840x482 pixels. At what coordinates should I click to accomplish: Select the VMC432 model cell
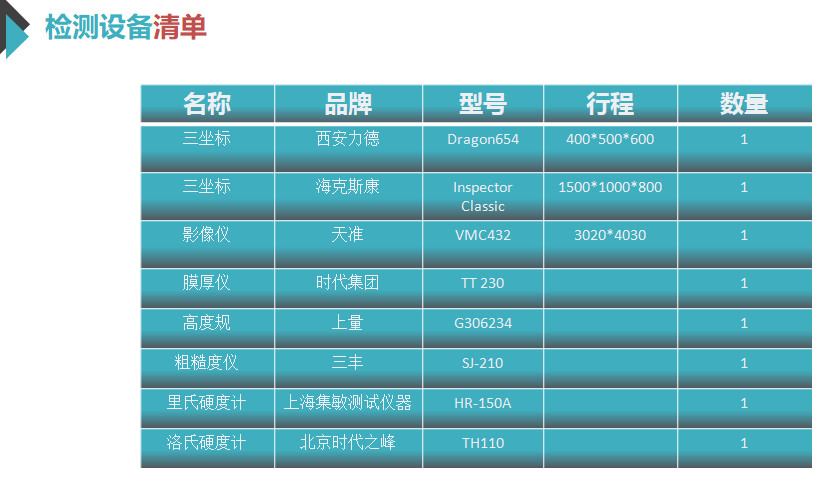click(x=483, y=236)
